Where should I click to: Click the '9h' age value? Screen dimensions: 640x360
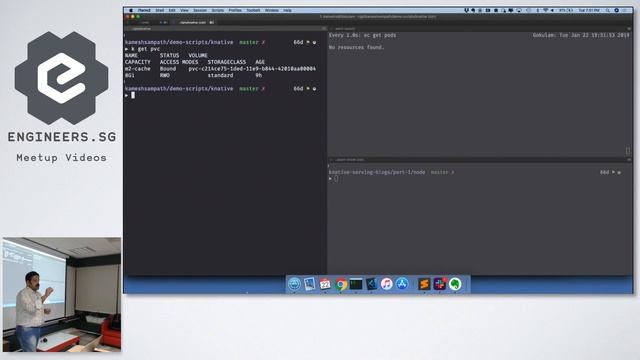259,75
